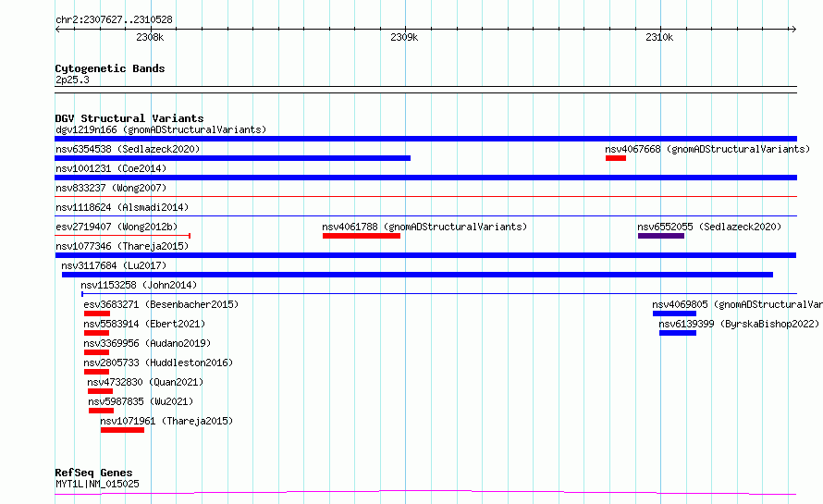Open nsv6552055 Sedlazeck2020 label
This screenshot has height=504, width=823.
coord(709,227)
